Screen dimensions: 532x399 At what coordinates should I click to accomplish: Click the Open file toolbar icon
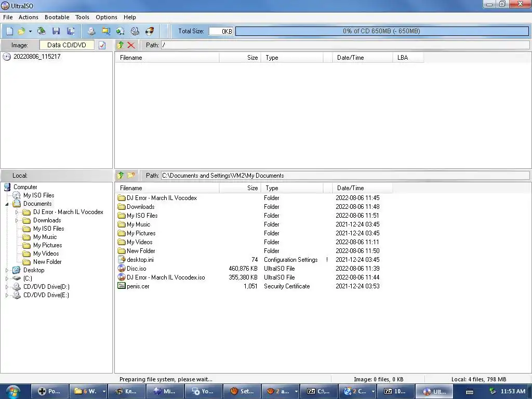pos(21,31)
